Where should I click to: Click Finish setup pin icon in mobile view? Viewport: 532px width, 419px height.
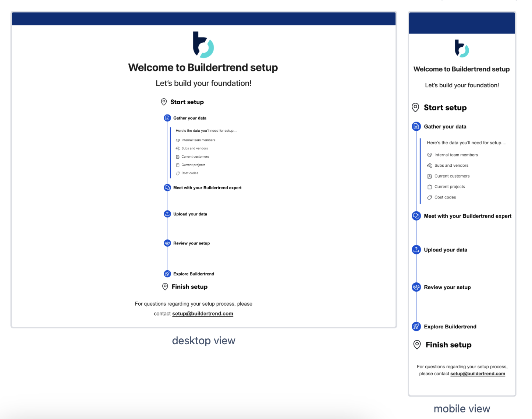(x=417, y=345)
